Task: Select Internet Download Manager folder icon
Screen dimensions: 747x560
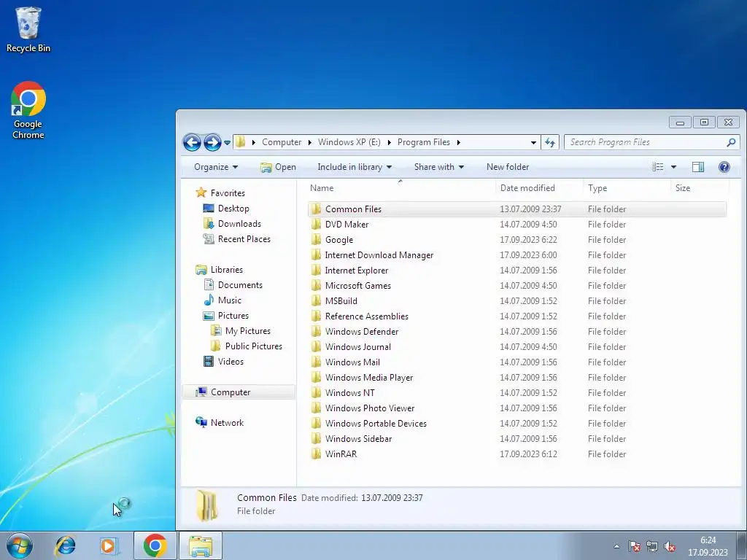Action: 317,254
